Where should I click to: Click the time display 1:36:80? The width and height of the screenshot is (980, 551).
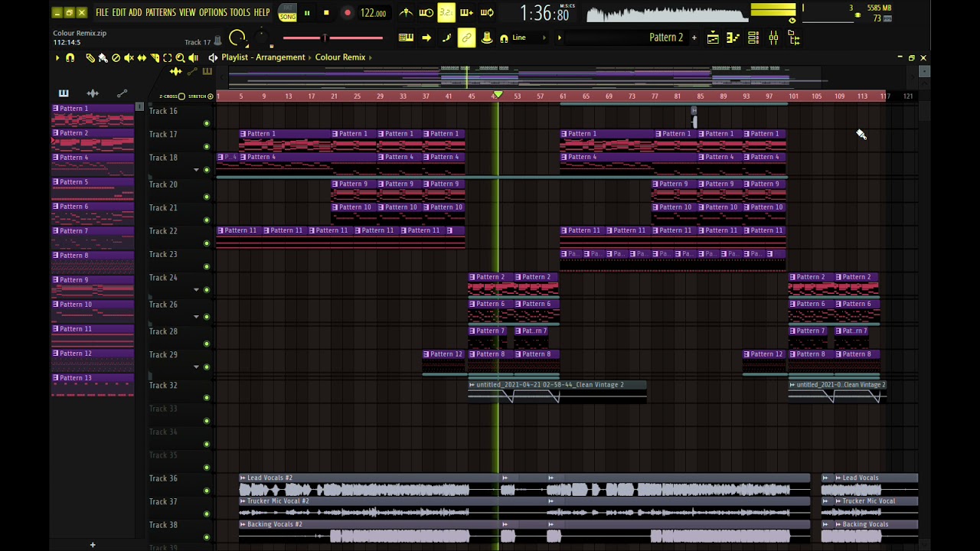[x=544, y=13]
